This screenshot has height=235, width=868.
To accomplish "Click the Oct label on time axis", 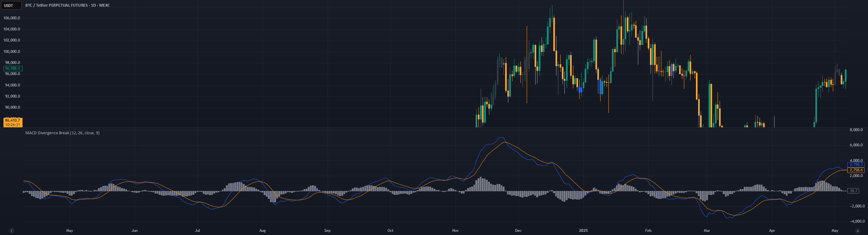I will coord(390,231).
